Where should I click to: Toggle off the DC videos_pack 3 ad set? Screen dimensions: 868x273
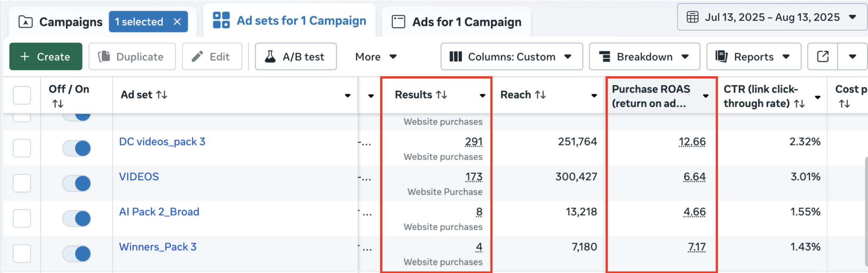[x=77, y=148]
